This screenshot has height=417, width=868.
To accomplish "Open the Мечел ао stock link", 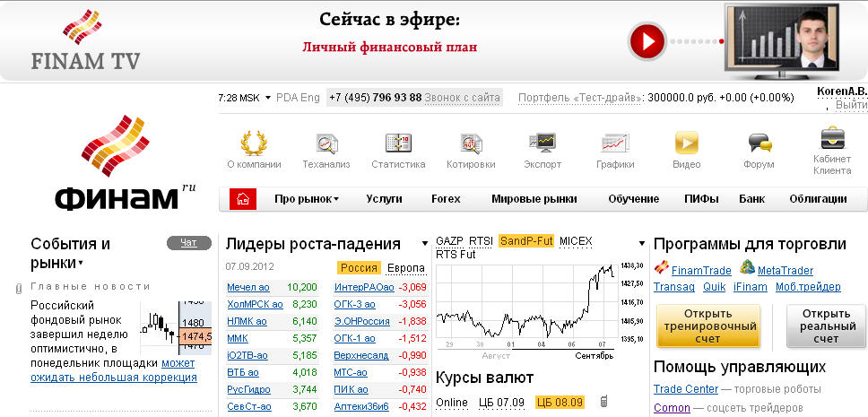I will click(248, 287).
